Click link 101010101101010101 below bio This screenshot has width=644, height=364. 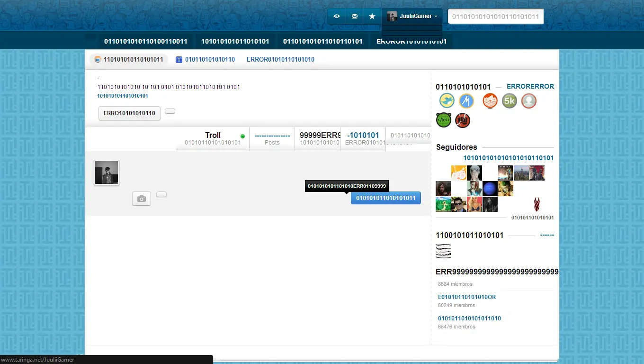123,96
